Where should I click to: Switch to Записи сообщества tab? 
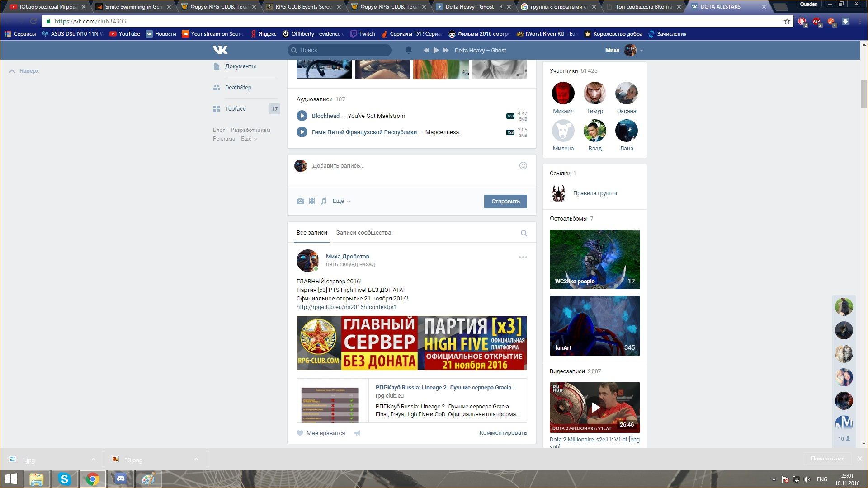[363, 232]
